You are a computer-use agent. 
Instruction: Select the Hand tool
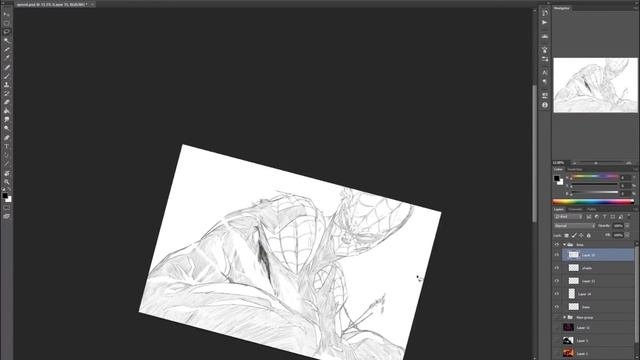[x=7, y=174]
